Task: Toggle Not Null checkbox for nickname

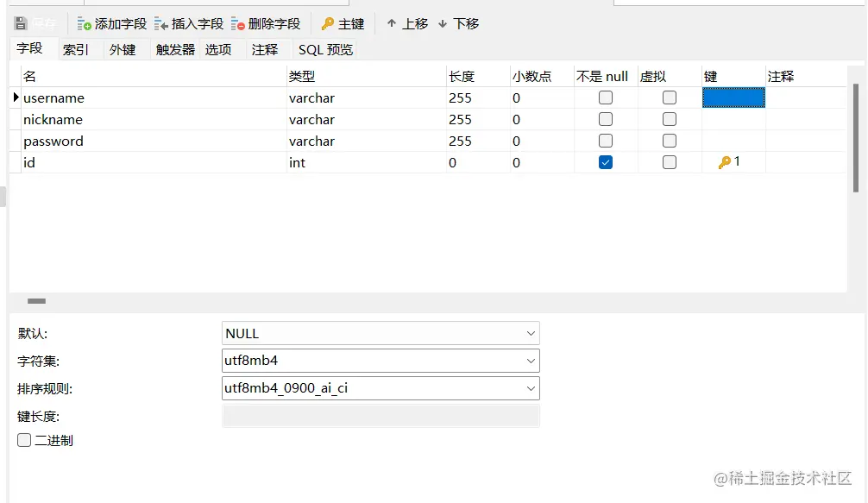Action: (606, 119)
